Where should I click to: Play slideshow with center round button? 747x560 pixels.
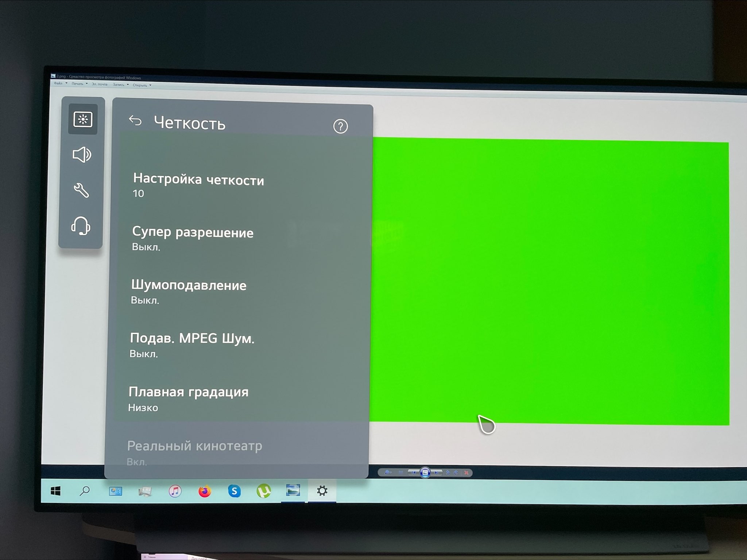pyautogui.click(x=425, y=472)
